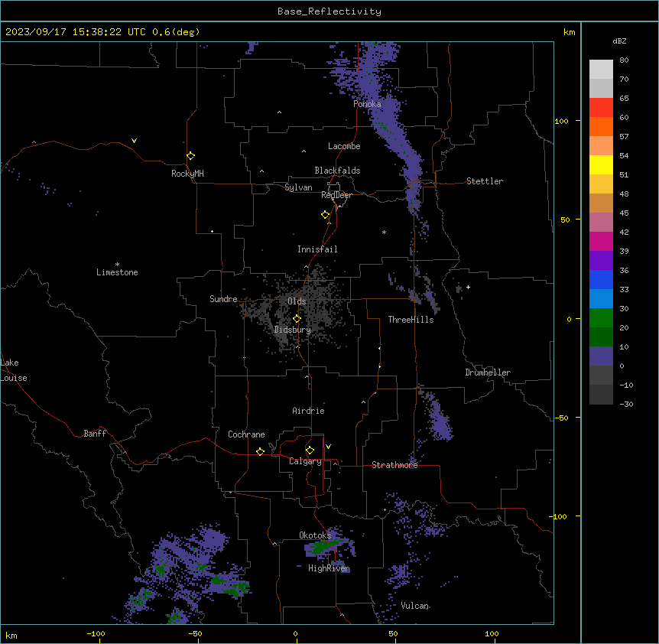Click the Strathmore label
The height and width of the screenshot is (644, 659).
tap(394, 465)
